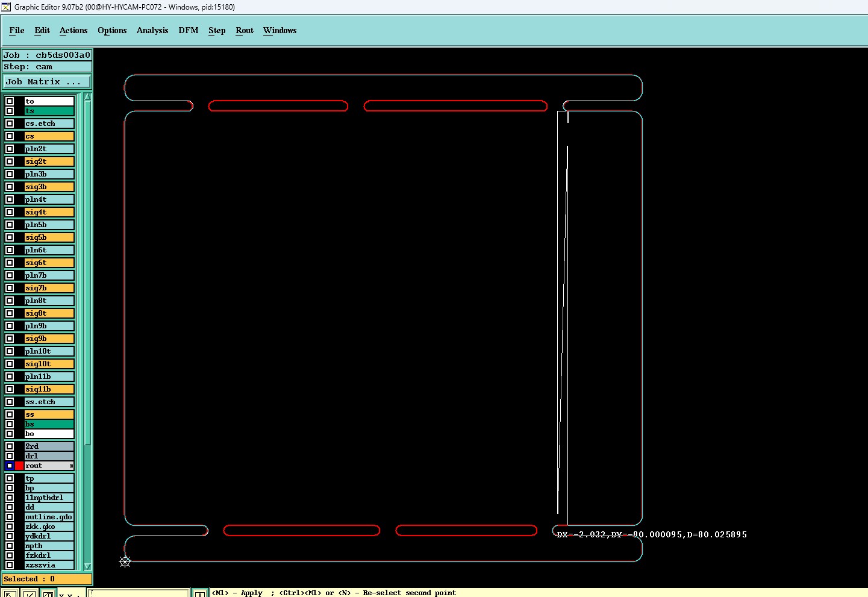Select the ss layer name
Viewport: 868px width, 597px height.
coord(49,414)
